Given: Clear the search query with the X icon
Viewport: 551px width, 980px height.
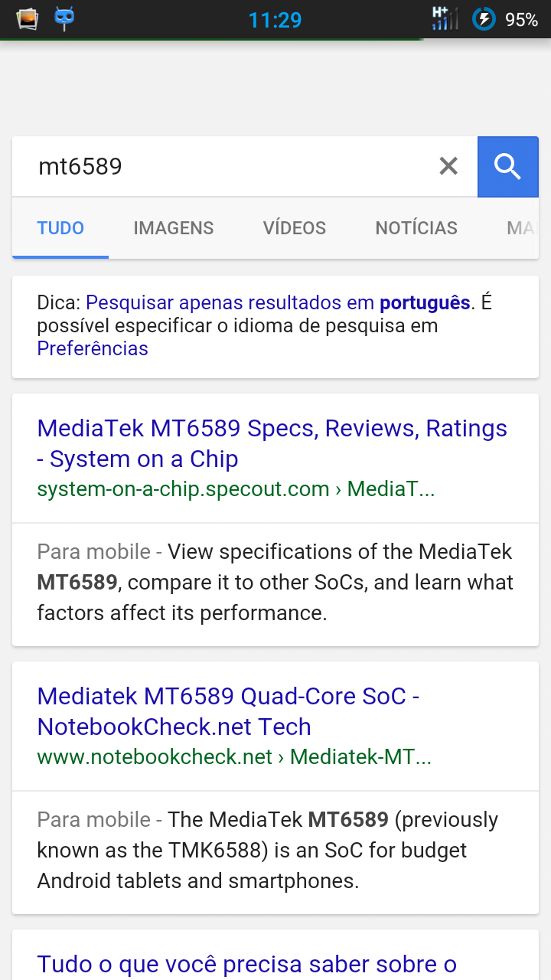Looking at the screenshot, I should point(448,166).
